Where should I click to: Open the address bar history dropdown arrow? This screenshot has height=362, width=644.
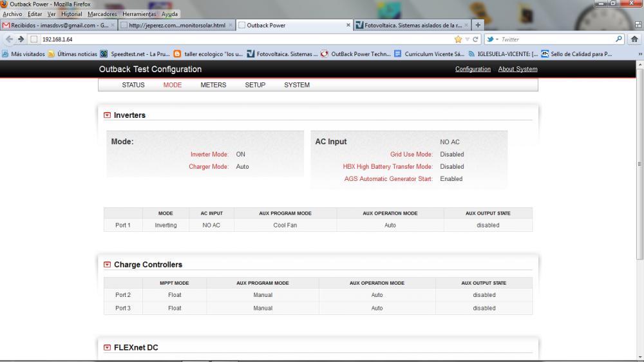468,39
